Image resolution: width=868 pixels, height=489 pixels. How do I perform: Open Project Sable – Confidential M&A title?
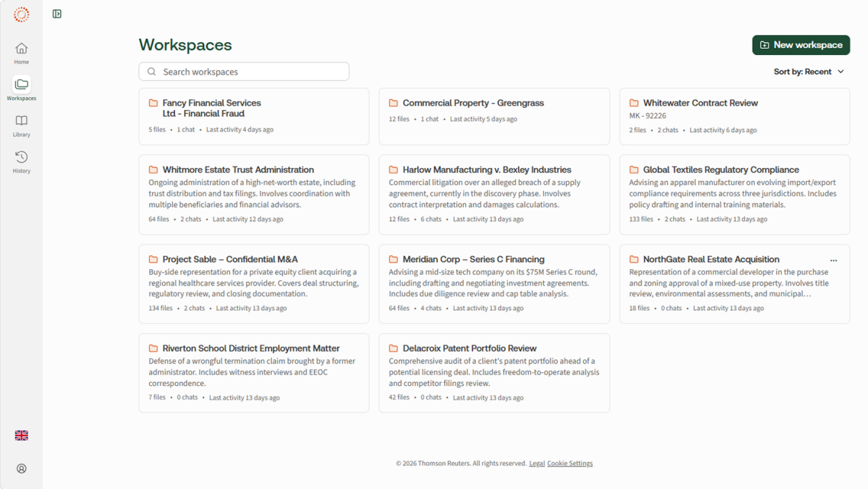230,259
